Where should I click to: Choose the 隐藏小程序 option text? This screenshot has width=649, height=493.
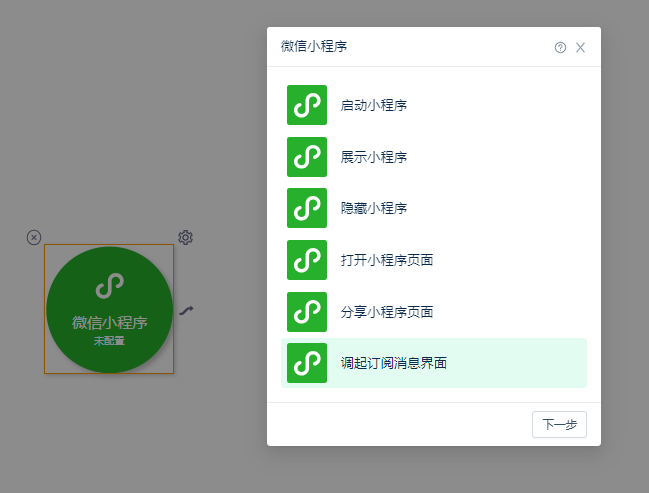[x=374, y=208]
